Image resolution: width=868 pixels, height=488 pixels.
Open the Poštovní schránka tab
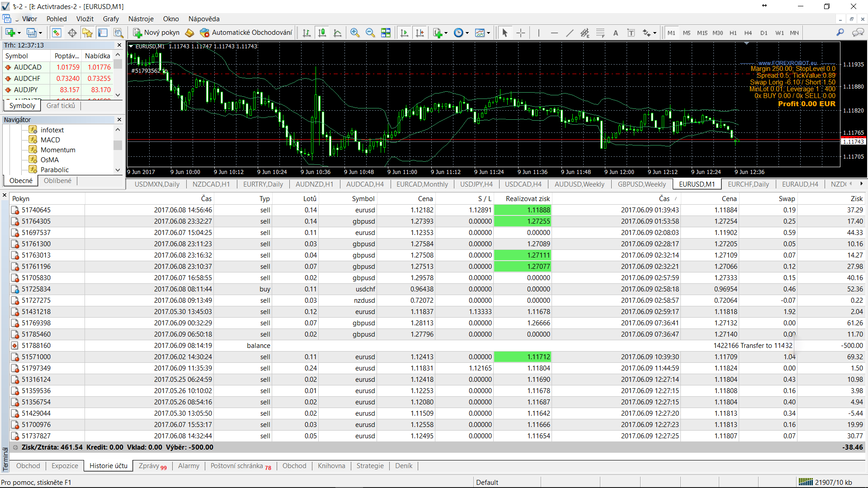coord(241,466)
